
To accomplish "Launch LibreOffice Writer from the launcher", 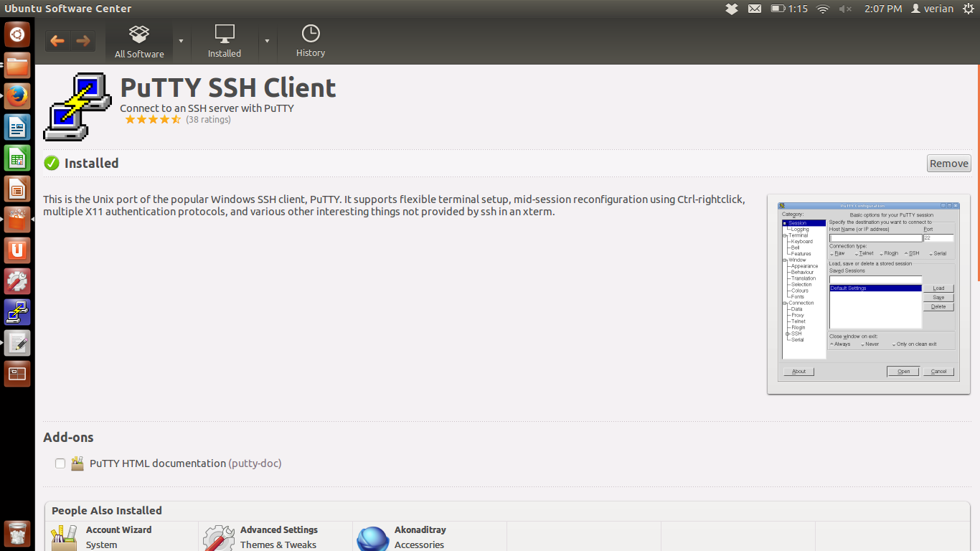I will (17, 127).
